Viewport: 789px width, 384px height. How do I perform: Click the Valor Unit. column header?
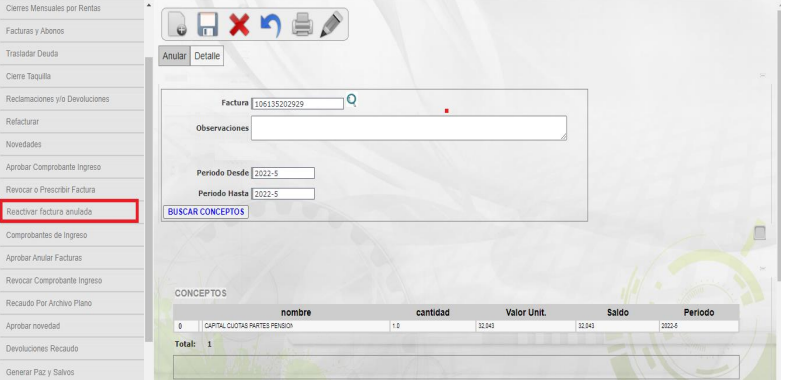tap(526, 313)
